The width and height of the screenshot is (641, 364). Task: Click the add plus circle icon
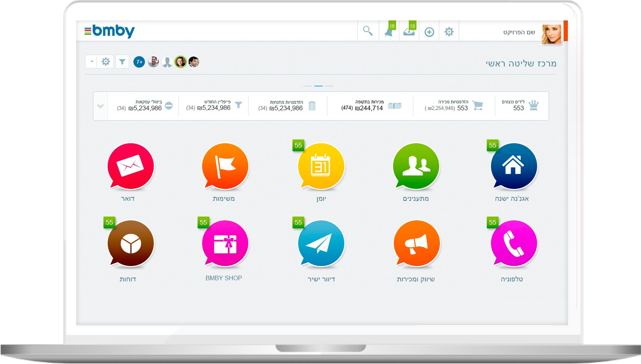click(x=429, y=32)
